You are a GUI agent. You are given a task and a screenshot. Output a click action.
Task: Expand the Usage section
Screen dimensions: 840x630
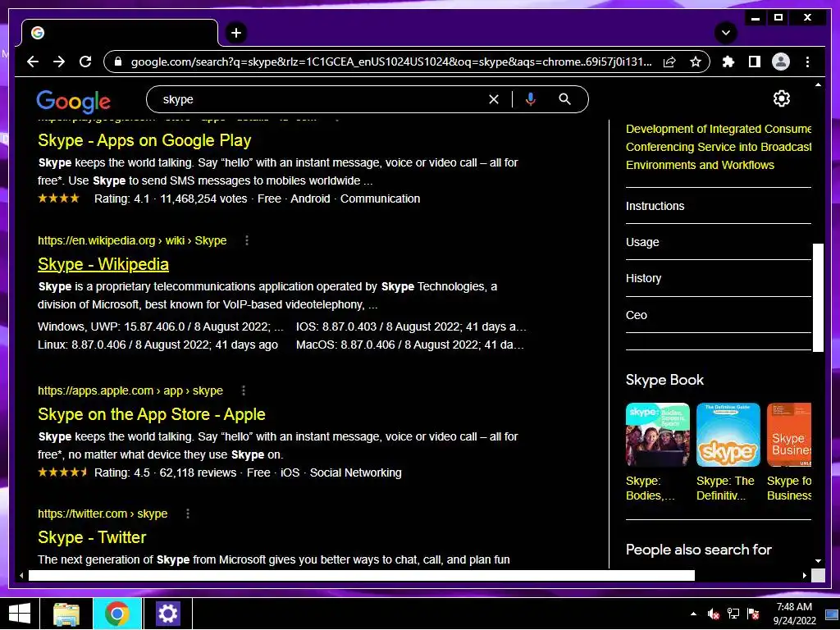point(719,242)
